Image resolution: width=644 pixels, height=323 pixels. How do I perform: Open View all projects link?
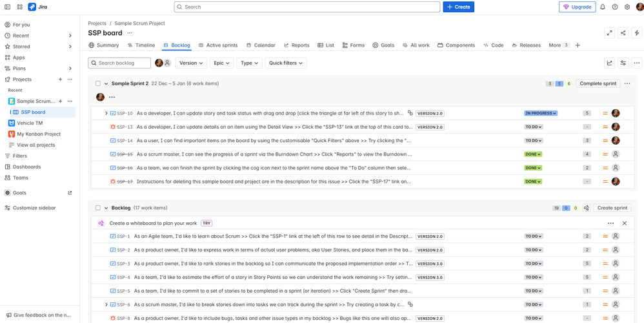35,145
